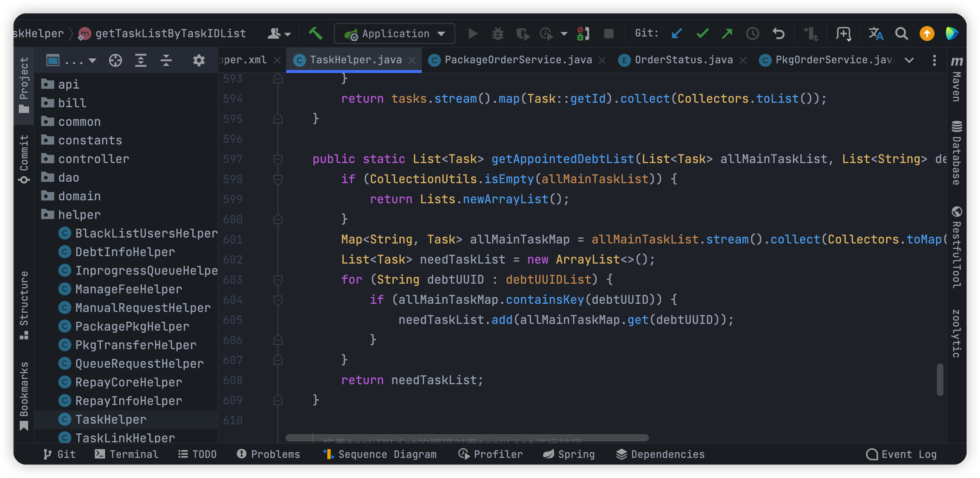Close the OrderStatus.java tab
Screen dimensions: 980x478
click(x=743, y=60)
